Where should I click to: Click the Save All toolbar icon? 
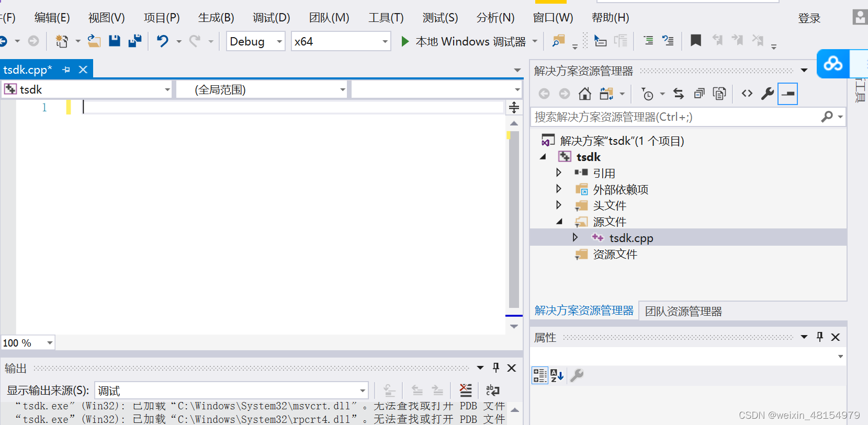coord(135,41)
